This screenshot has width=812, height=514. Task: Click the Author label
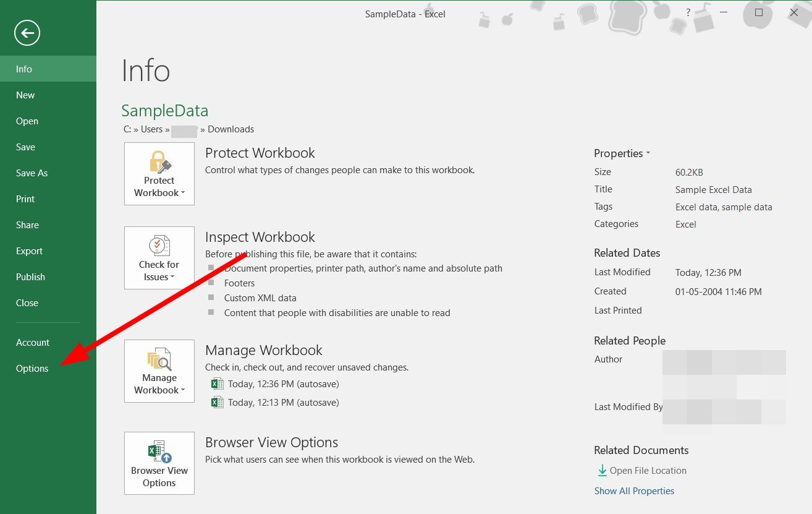pos(608,359)
